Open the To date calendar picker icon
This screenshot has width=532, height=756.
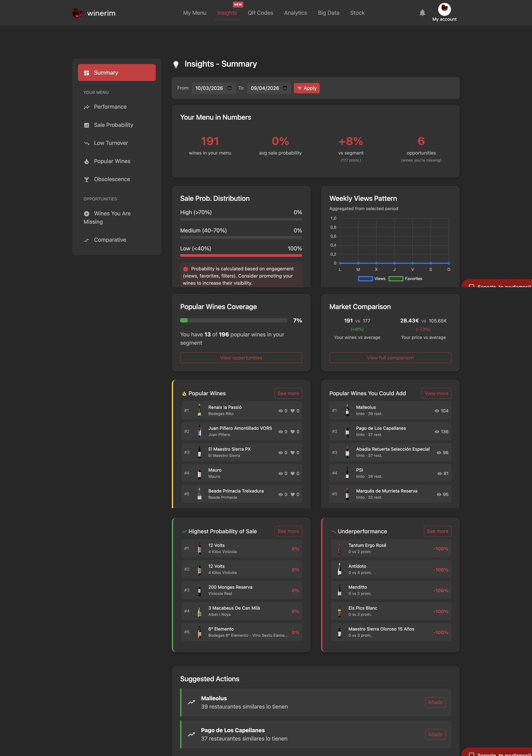pos(285,88)
